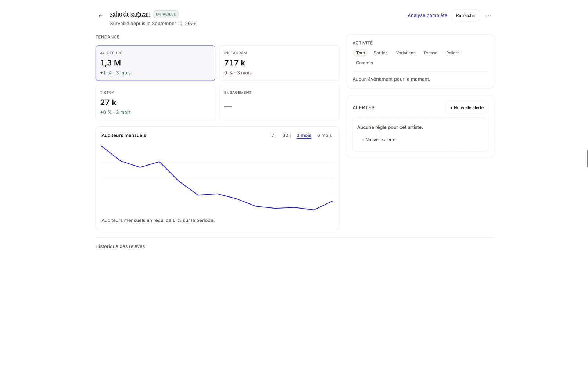Click Nouvelle alerte button in Alertes header

(x=467, y=107)
